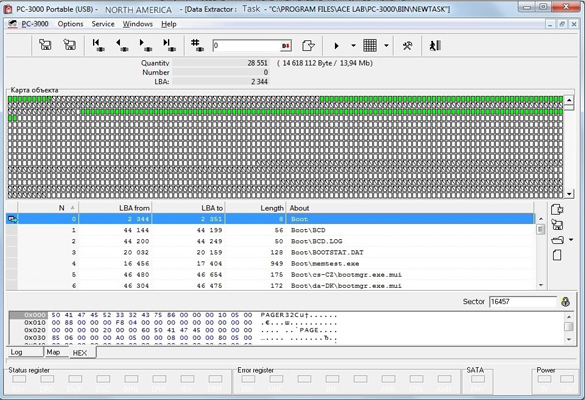Click the save disk icon beside the list

point(557,225)
